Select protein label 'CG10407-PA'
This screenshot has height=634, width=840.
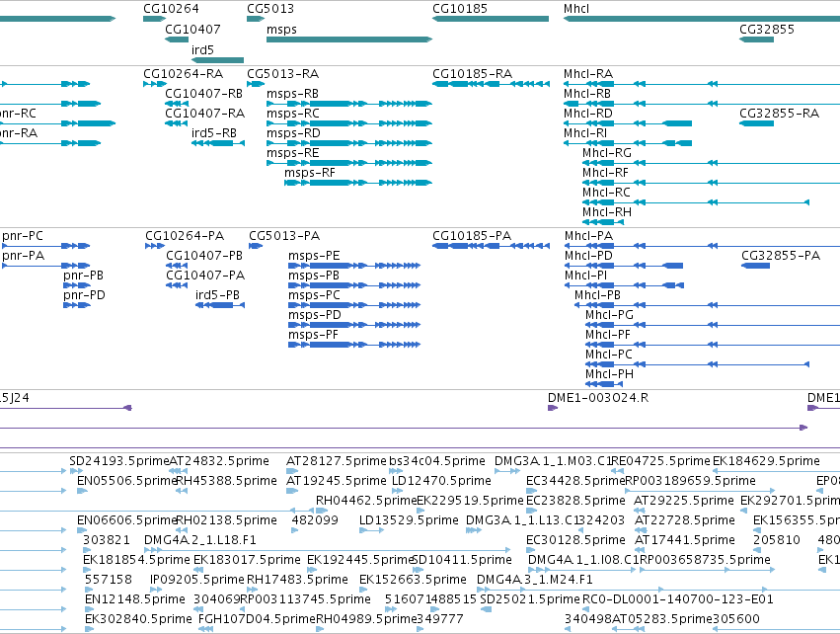click(205, 276)
